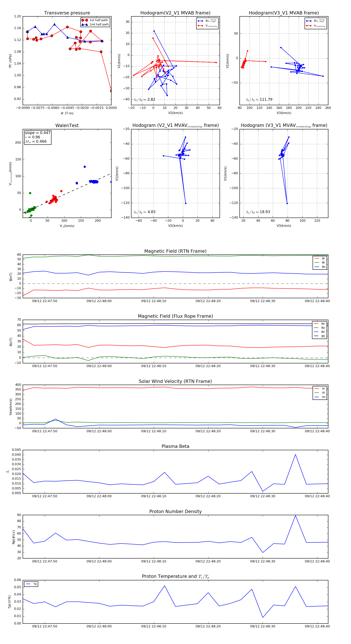Viewport: 351px width, 644px height.
Task: Select the "Tp" legend entry
Action: [31, 584]
